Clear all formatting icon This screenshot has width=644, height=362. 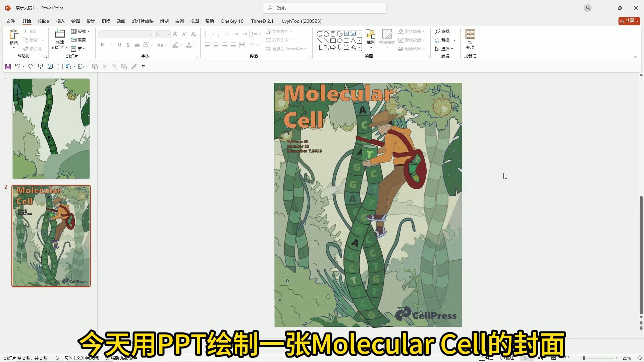point(194,34)
